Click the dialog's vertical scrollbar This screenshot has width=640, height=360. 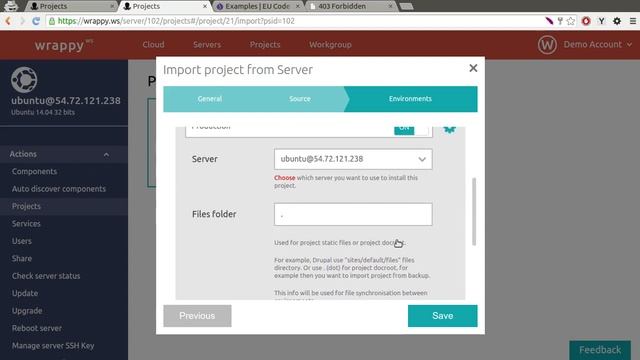[x=474, y=211]
